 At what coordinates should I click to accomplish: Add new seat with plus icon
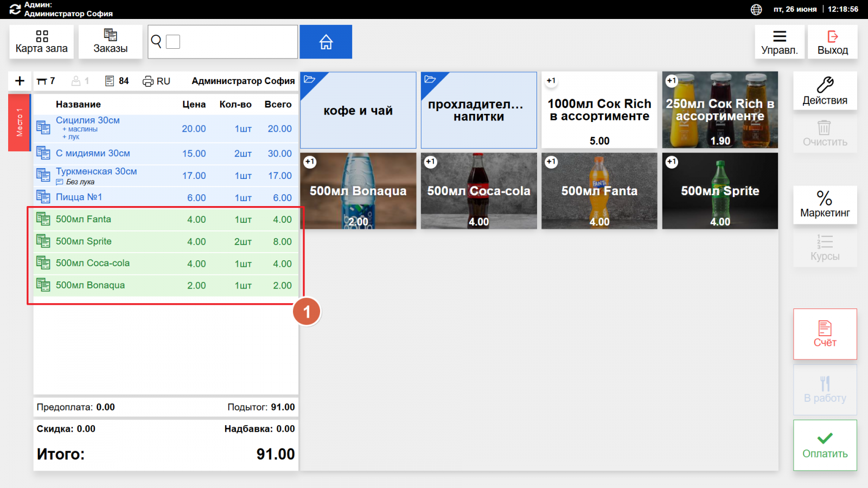[x=20, y=81]
